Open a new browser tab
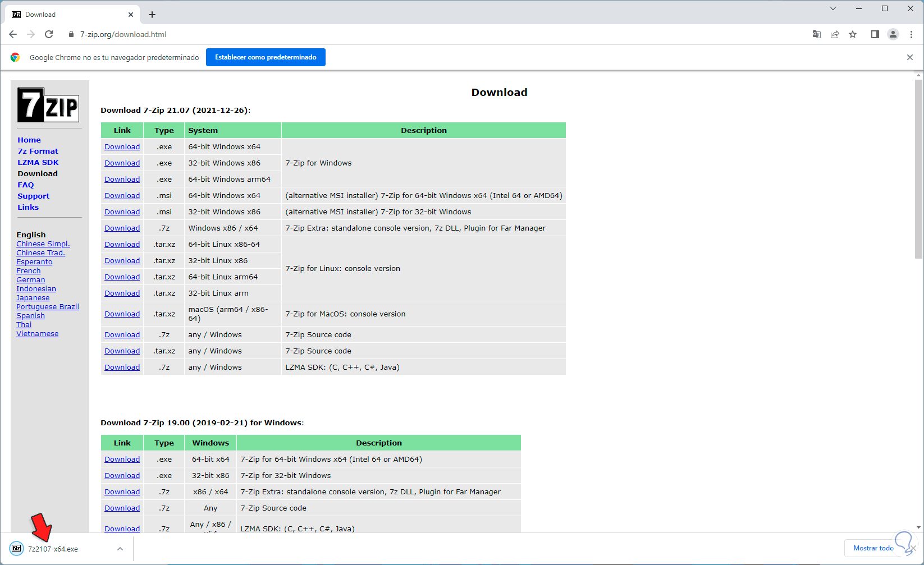 pos(152,15)
